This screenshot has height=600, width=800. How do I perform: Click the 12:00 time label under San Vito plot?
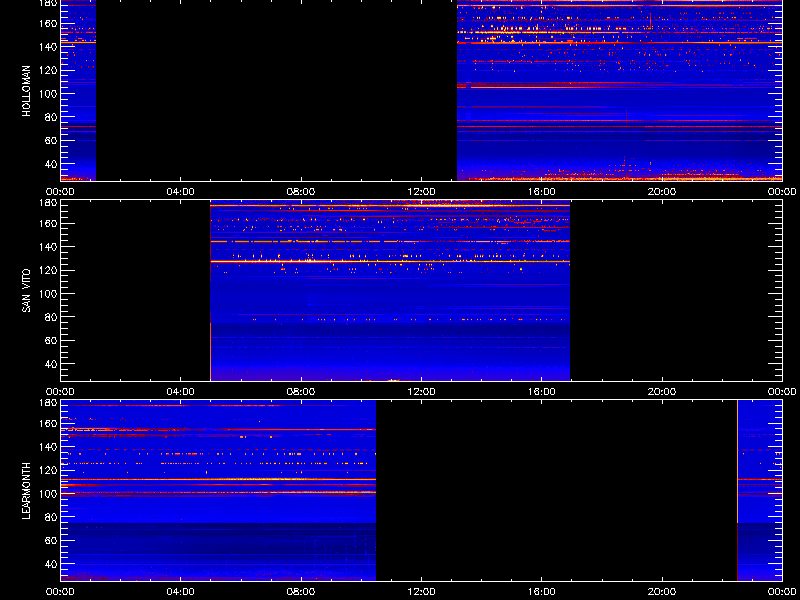[421, 392]
